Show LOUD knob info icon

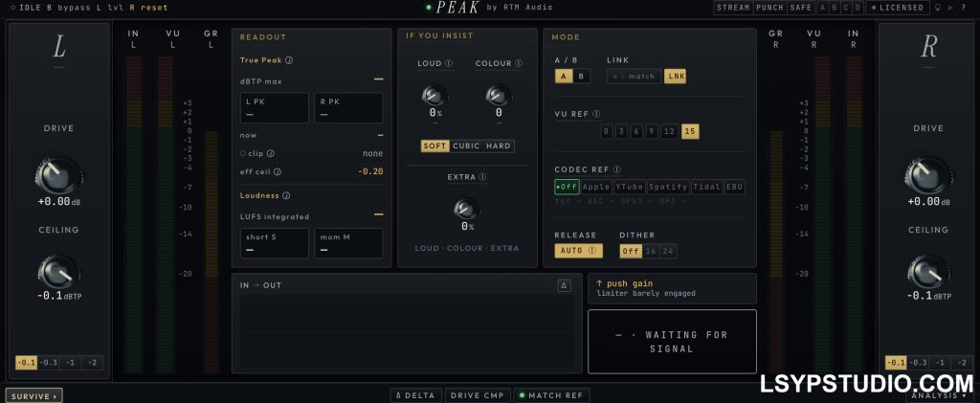pos(450,63)
